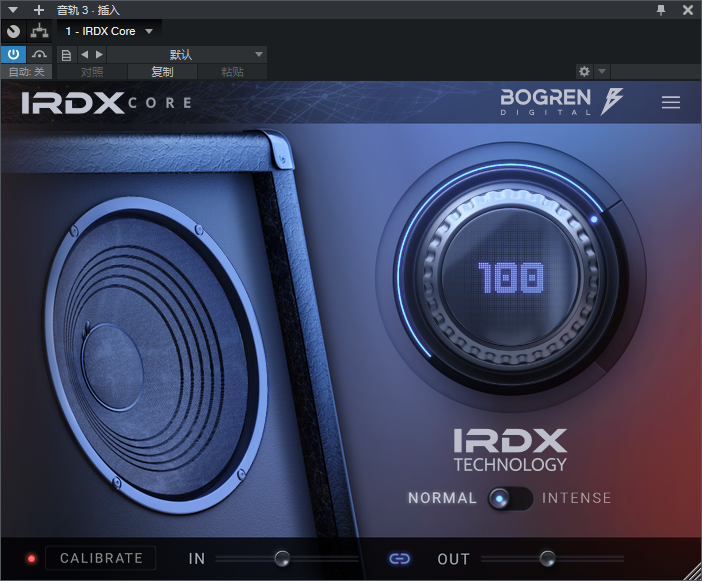
Task: Click the channel editor knob icon
Action: [13, 31]
